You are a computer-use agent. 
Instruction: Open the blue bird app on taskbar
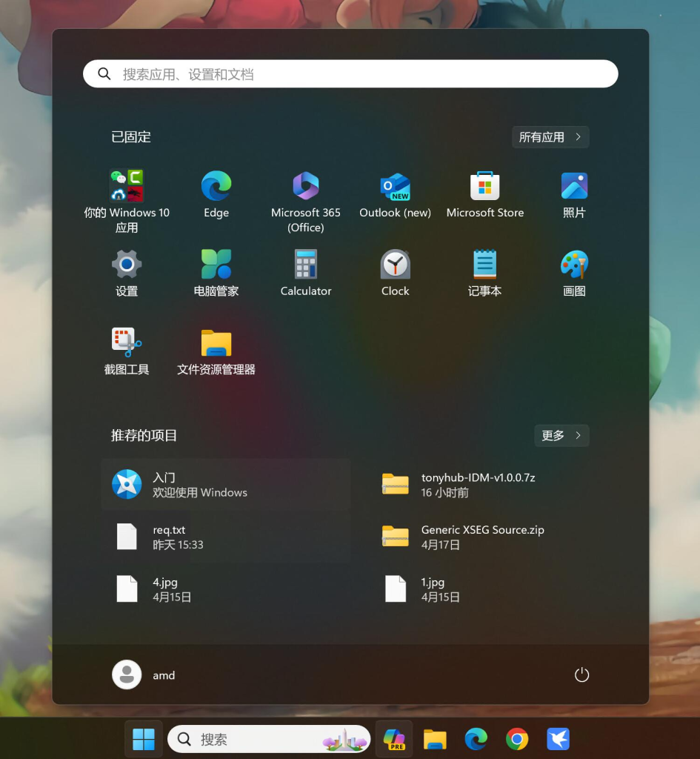pos(559,739)
